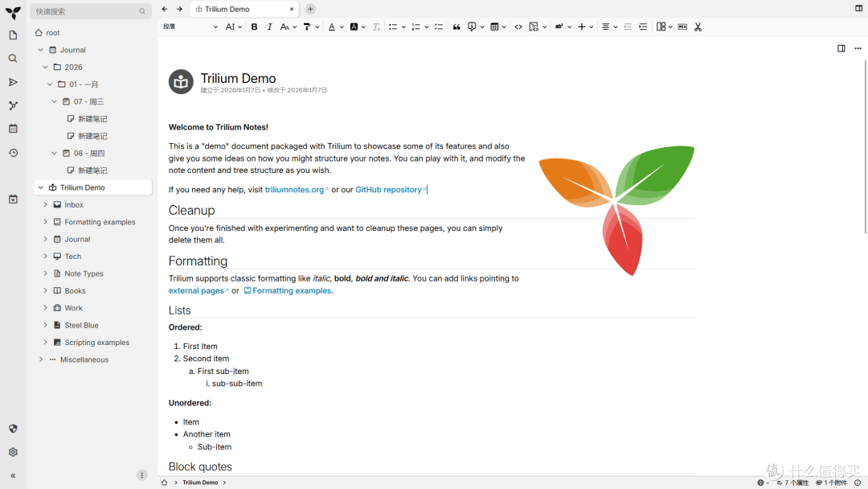Viewport: 868px width, 489px height.
Task: Open the GitHub repository link
Action: [389, 189]
